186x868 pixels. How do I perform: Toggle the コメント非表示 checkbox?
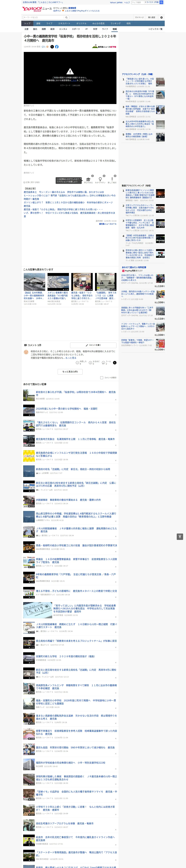102,378
